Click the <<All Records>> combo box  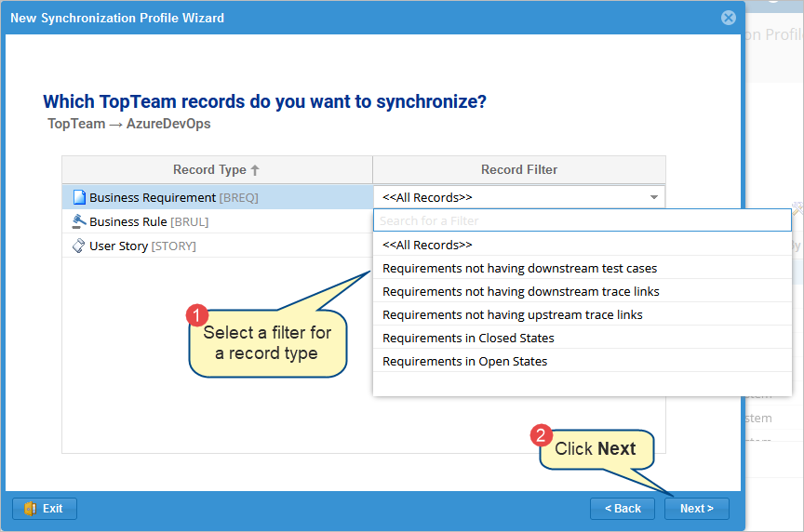tap(512, 197)
